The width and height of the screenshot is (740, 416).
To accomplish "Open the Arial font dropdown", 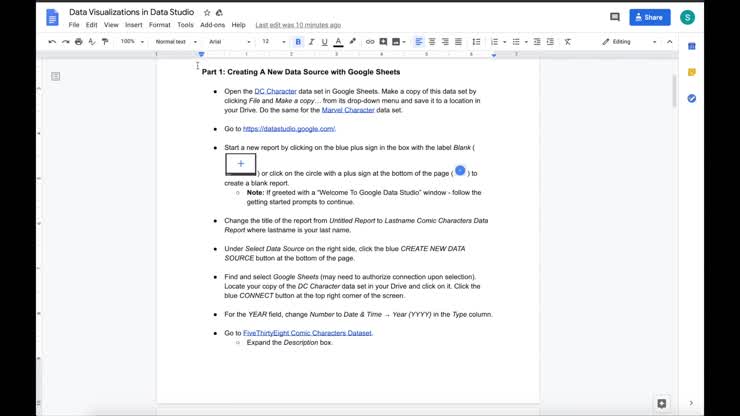I will [x=229, y=42].
